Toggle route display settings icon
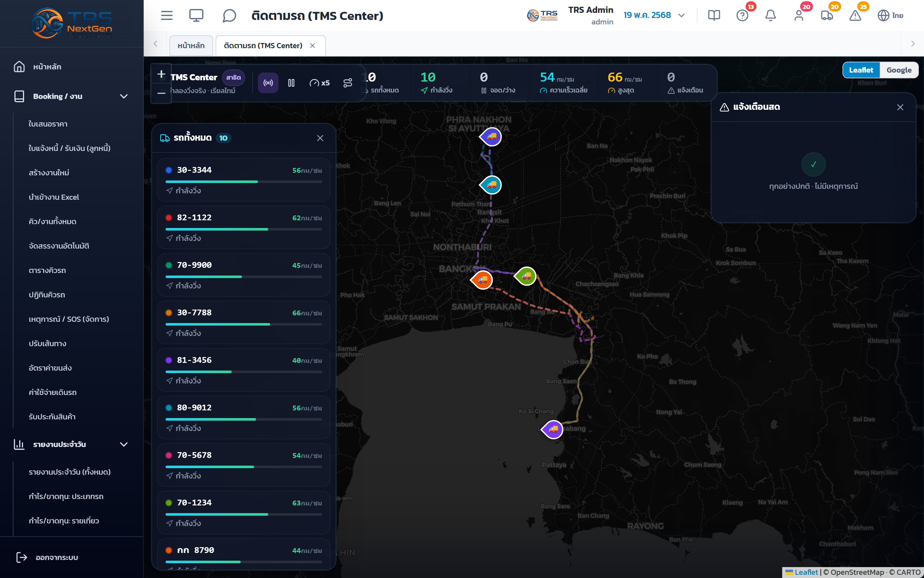This screenshot has width=924, height=578. pos(347,83)
